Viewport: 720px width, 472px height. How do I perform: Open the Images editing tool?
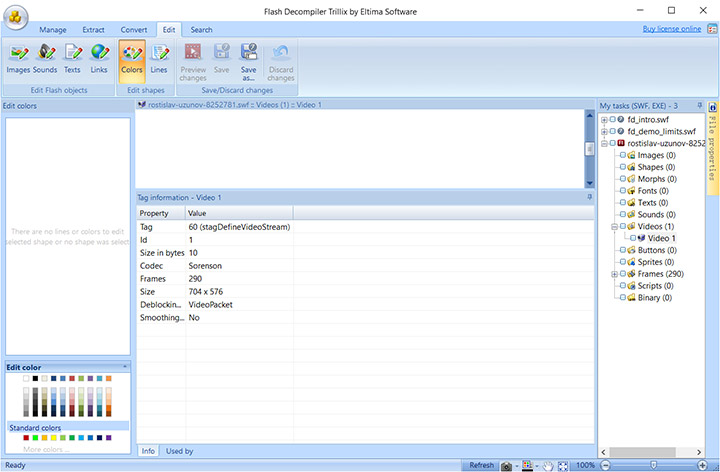tap(18, 57)
